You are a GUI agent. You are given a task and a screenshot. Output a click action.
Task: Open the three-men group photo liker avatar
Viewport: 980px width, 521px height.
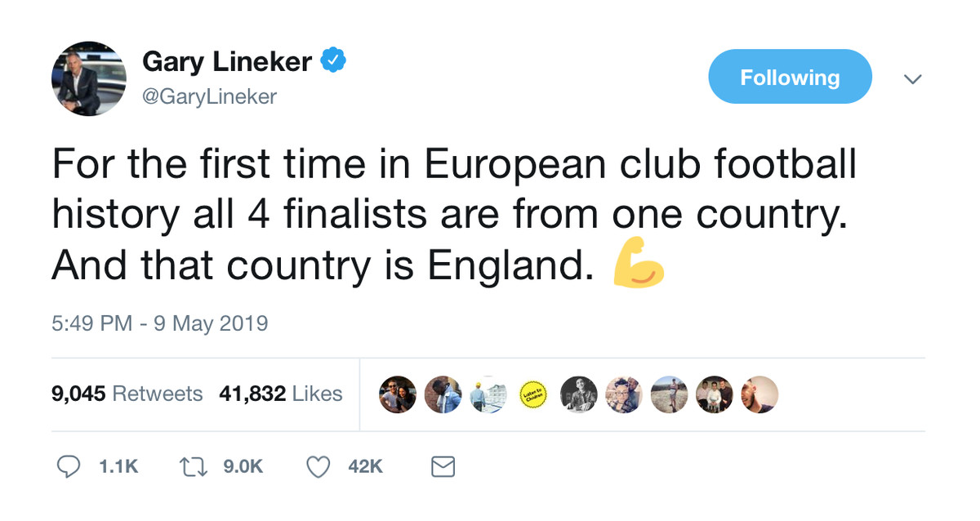coord(713,395)
